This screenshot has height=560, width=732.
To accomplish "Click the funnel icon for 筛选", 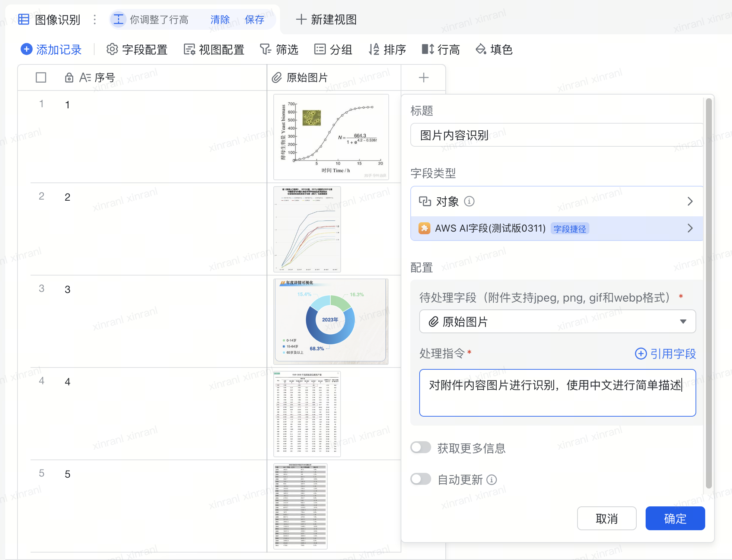I will pos(265,49).
